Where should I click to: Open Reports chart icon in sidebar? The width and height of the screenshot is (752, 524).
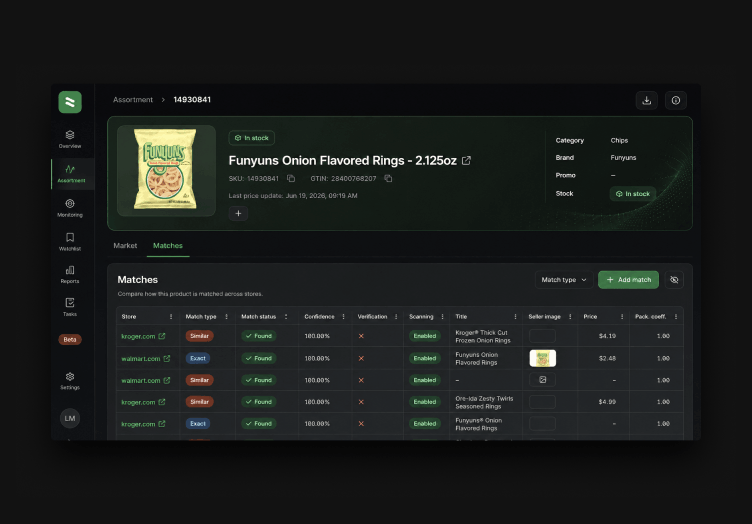70,275
